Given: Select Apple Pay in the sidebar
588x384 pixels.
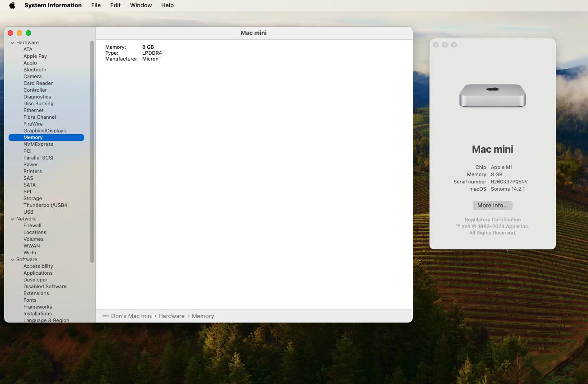Looking at the screenshot, I should [x=35, y=56].
